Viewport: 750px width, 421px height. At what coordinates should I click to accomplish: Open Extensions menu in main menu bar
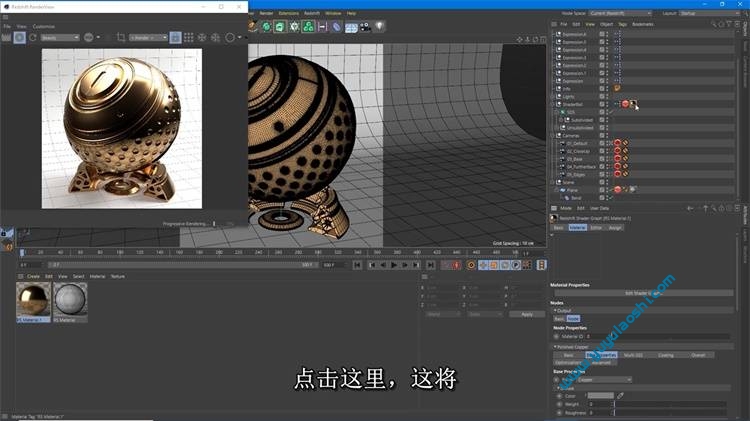(288, 13)
